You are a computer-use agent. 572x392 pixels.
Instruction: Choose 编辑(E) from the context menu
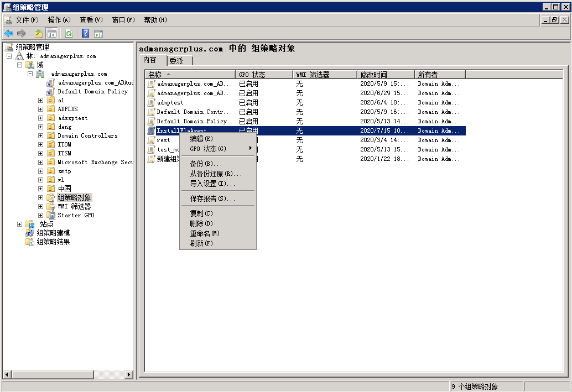tap(201, 139)
